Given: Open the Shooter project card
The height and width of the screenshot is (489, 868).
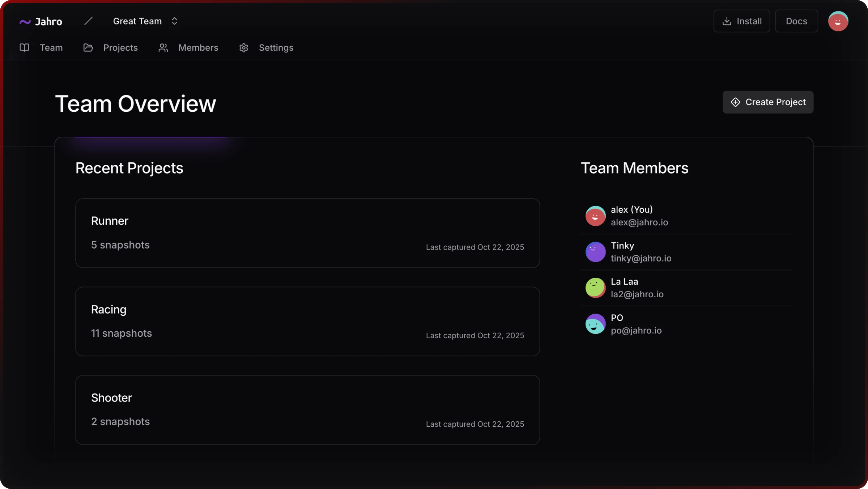Looking at the screenshot, I should (307, 410).
